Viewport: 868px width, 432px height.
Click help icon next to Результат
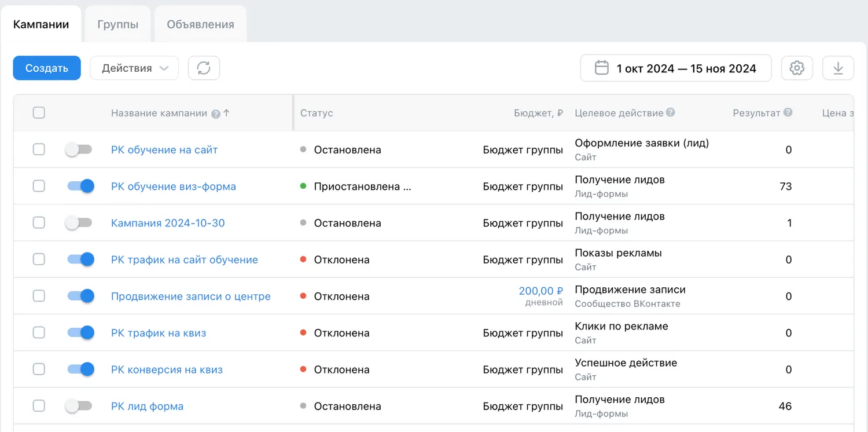click(788, 113)
